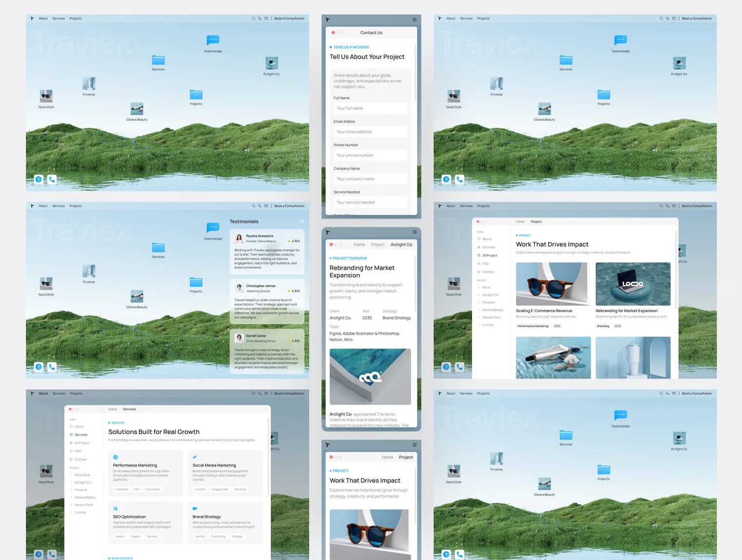
Task: Click the Ranking tag under SEO Optimization
Action: pos(152,536)
